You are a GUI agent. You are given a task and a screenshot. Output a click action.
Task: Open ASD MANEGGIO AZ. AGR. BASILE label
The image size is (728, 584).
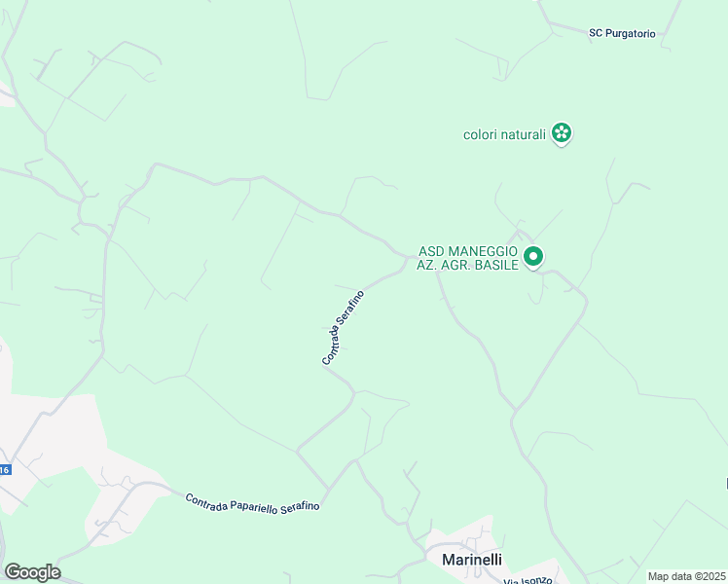[x=467, y=258]
